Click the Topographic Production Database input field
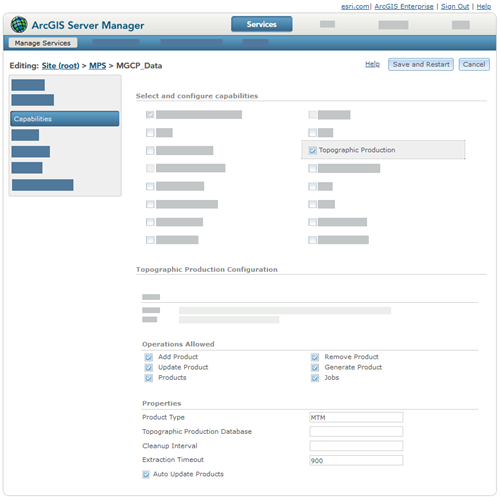The height and width of the screenshot is (497, 500). [x=356, y=431]
